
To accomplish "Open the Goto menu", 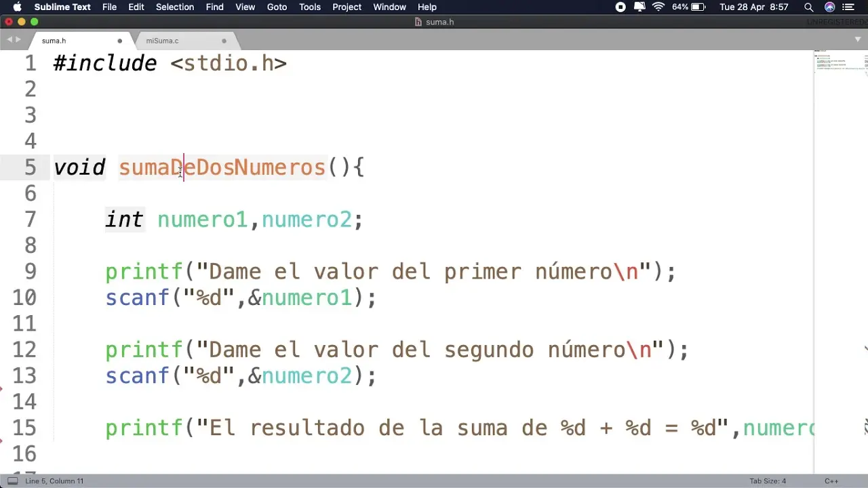I will coord(277,7).
